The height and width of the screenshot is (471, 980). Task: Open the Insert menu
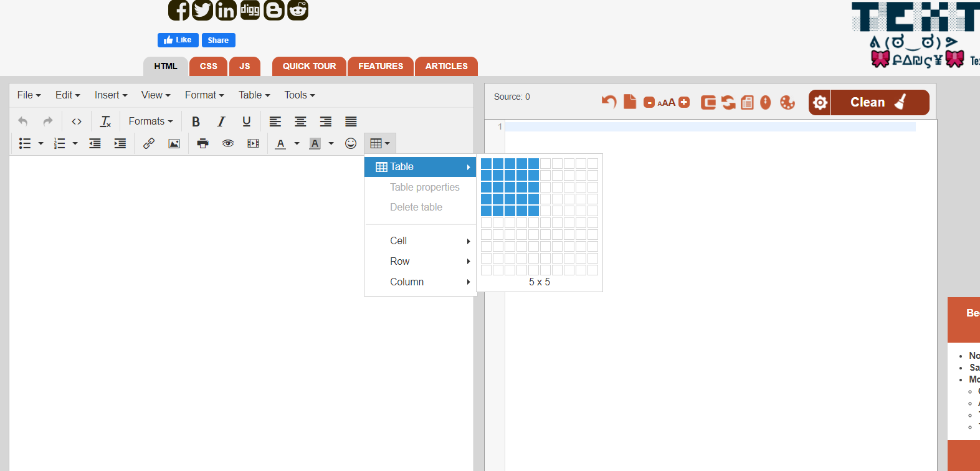pyautogui.click(x=111, y=95)
